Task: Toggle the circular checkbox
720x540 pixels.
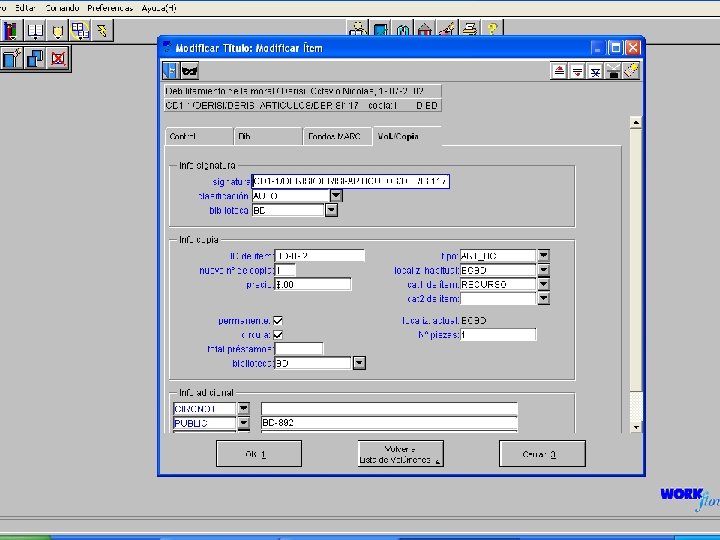Action: pyautogui.click(x=278, y=335)
